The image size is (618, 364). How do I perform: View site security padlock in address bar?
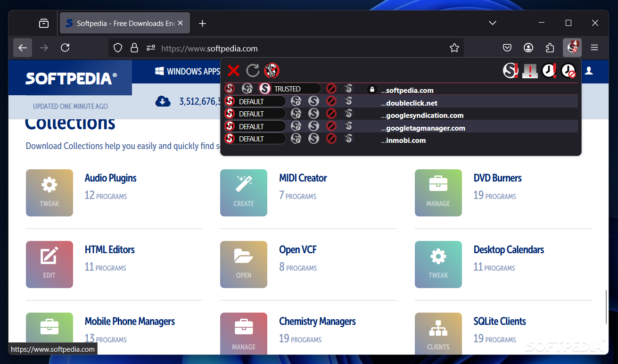point(134,48)
